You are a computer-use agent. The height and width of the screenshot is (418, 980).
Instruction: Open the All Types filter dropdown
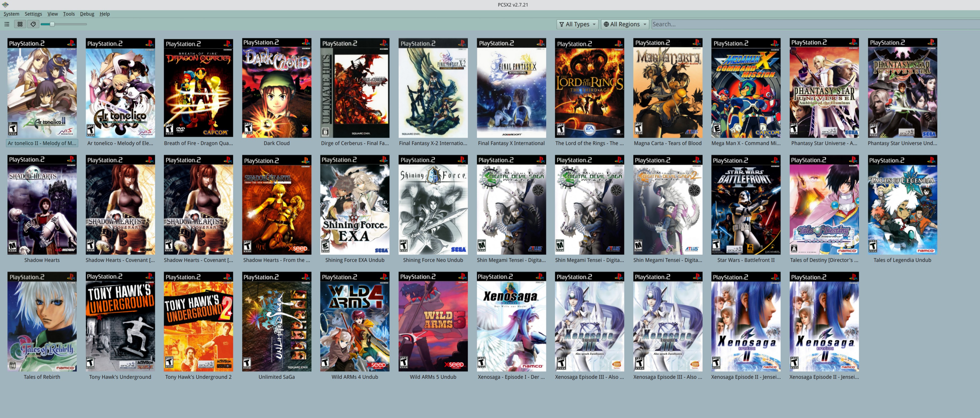pos(577,24)
